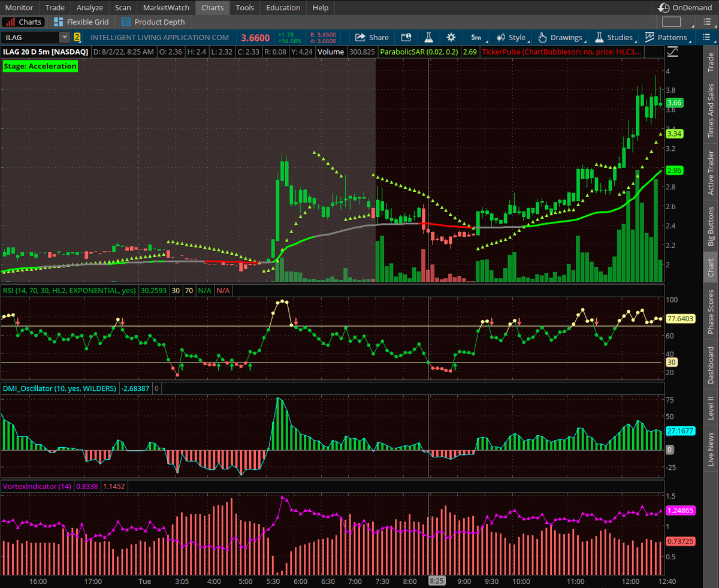The width and height of the screenshot is (719, 588).
Task: Switch to the Analyze tab
Action: [90, 8]
